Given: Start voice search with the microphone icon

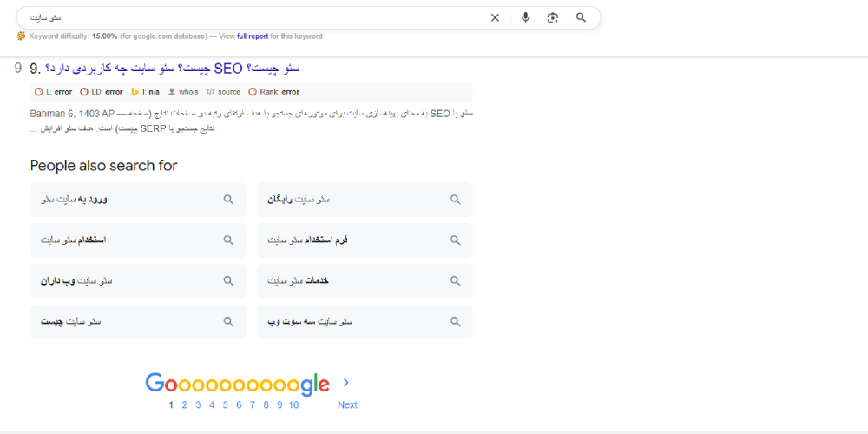Looking at the screenshot, I should [525, 17].
